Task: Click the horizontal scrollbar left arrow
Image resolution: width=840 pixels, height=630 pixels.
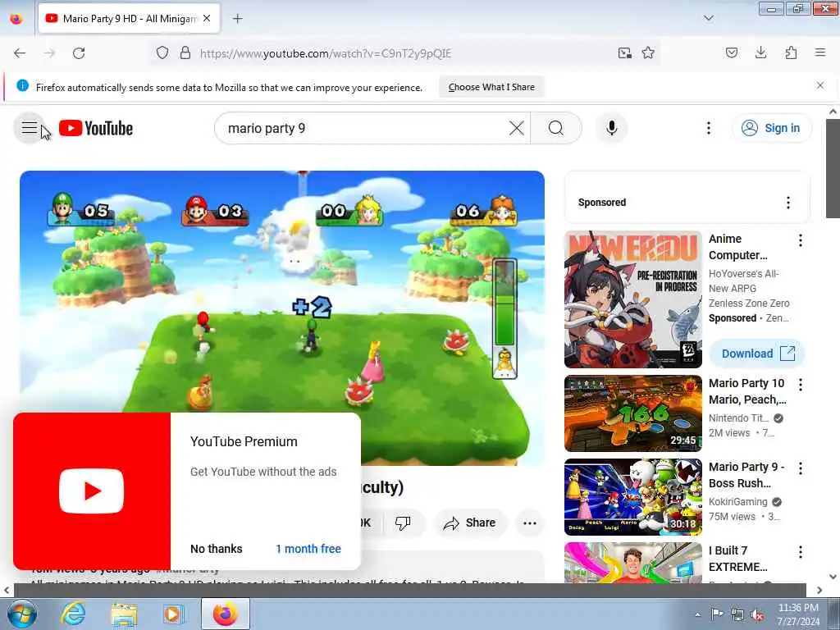Action: point(7,590)
